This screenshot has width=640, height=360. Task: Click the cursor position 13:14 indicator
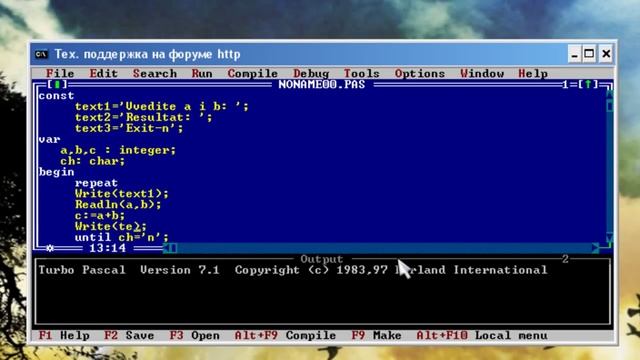point(108,248)
